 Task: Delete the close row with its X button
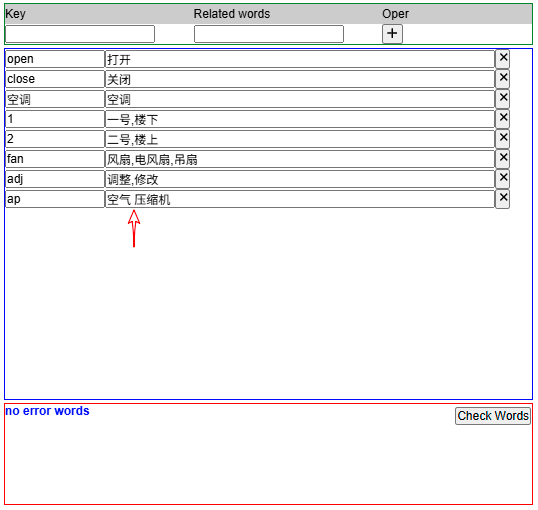[503, 79]
